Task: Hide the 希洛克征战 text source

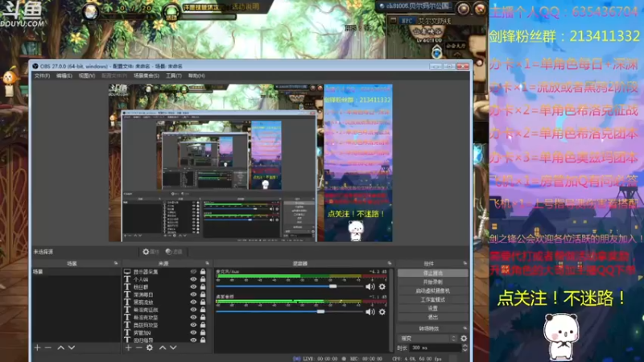Action: pos(193,310)
